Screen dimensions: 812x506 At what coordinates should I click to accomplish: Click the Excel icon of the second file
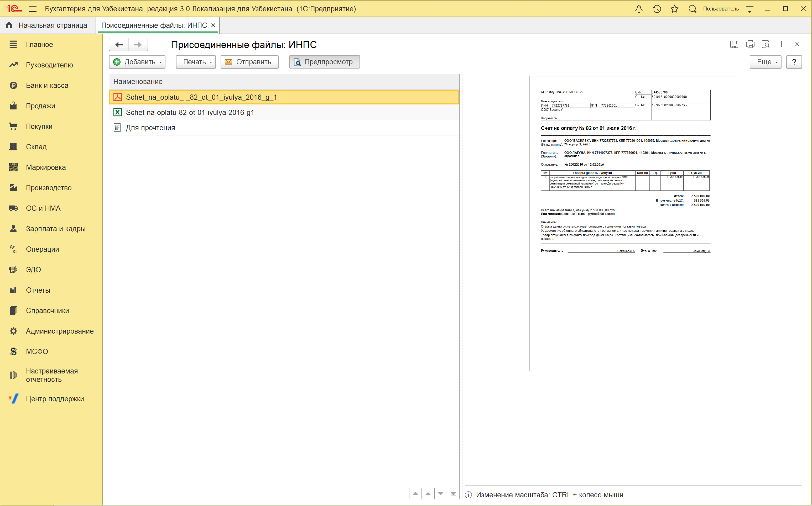(118, 112)
